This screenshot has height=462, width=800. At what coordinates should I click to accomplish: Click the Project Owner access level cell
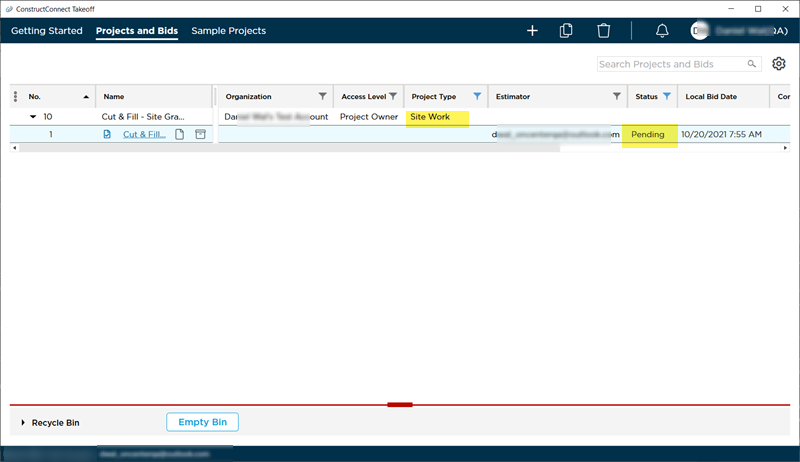click(369, 117)
